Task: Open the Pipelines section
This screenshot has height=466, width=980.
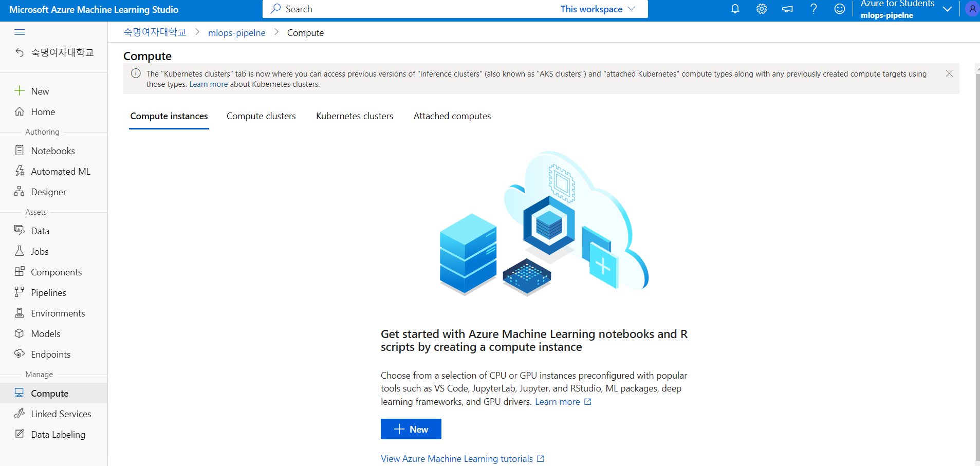Action: click(48, 292)
